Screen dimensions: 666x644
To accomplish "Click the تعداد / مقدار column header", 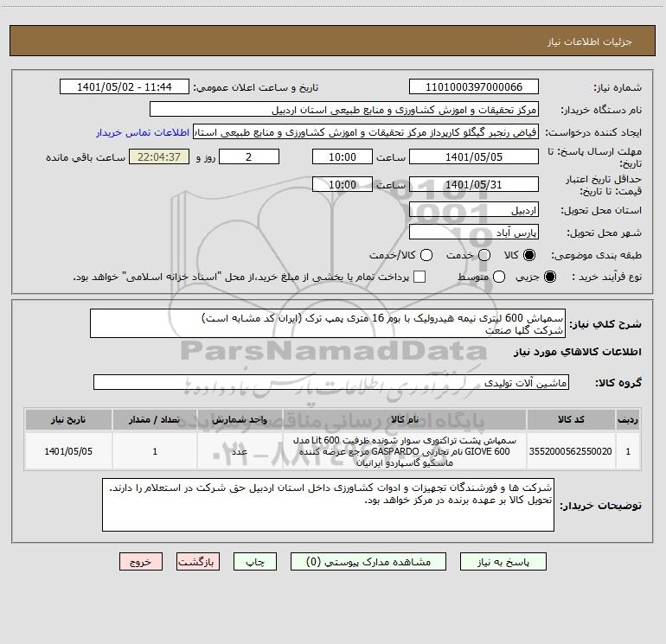I will coord(155,419).
